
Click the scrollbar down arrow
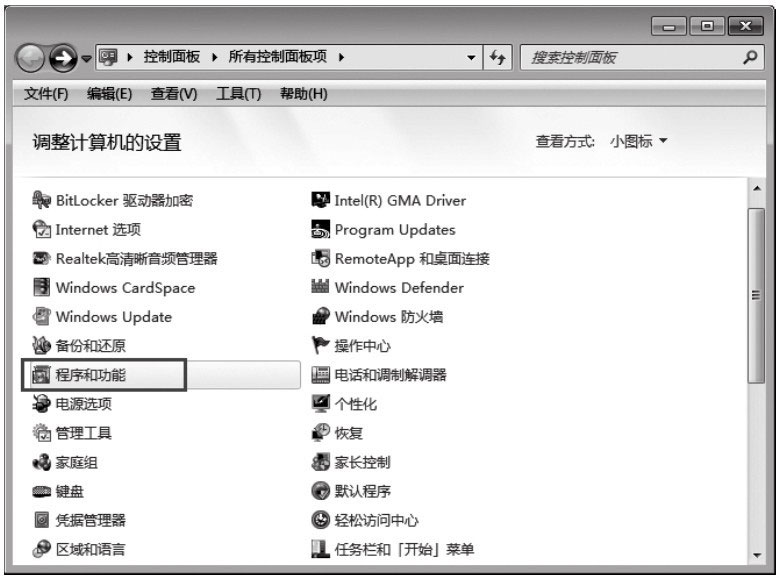click(x=756, y=555)
